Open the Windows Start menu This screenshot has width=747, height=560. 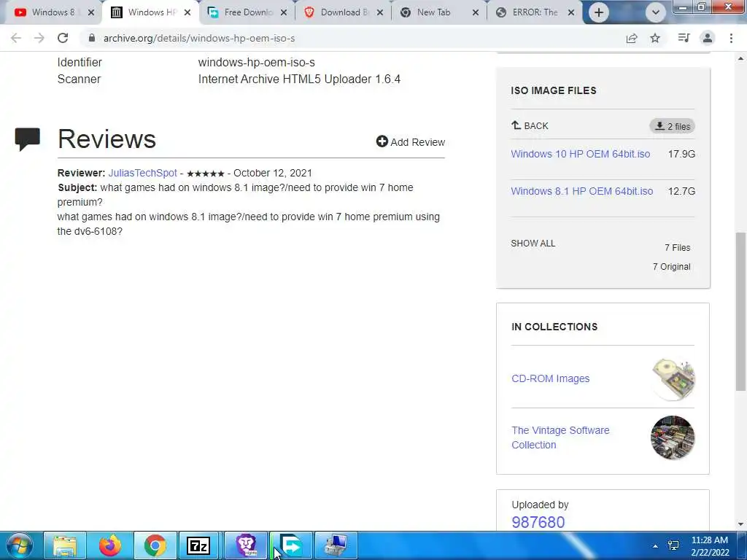20,545
